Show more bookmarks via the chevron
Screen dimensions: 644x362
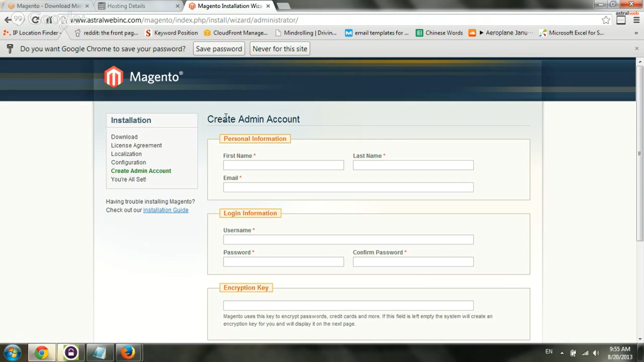pos(636,33)
